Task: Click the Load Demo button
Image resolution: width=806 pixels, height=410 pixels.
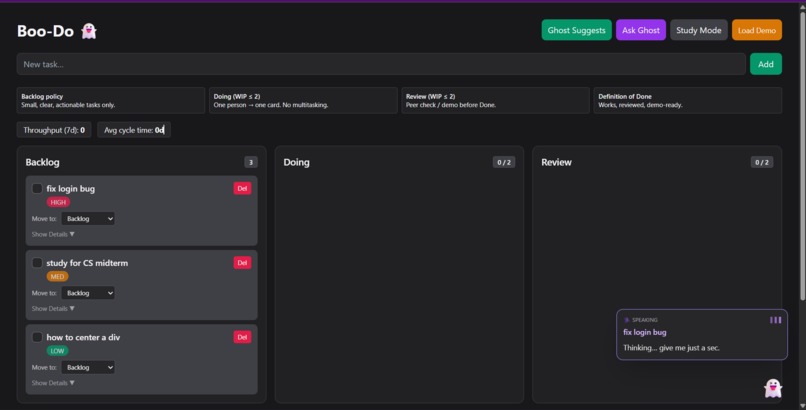Action: [x=757, y=30]
